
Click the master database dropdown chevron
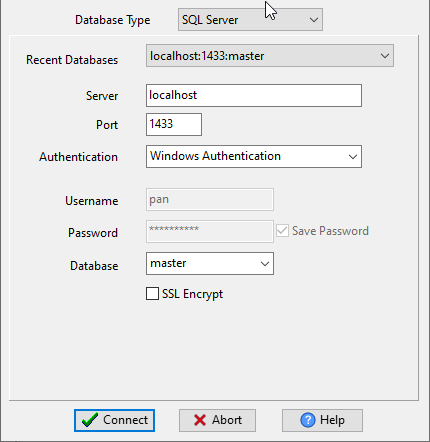pos(265,264)
